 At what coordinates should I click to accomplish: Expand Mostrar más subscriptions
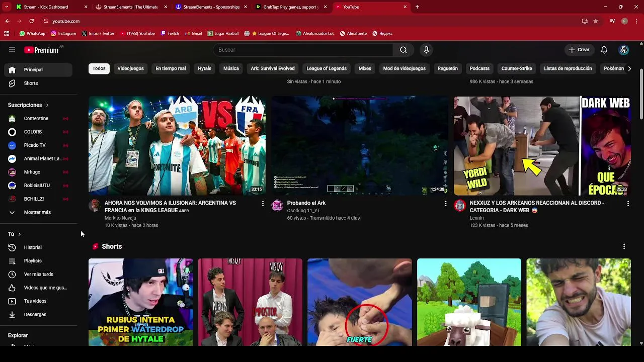coord(38,212)
